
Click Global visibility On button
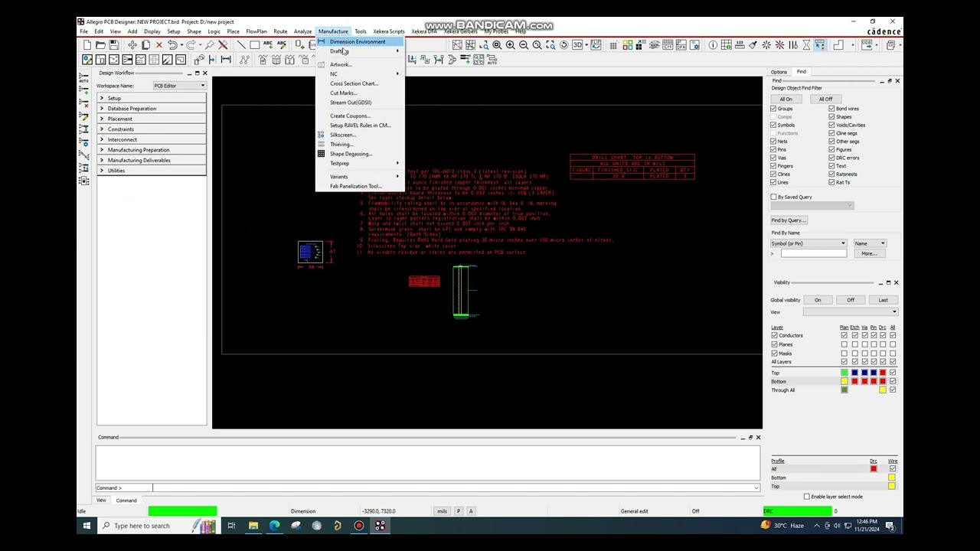click(818, 300)
